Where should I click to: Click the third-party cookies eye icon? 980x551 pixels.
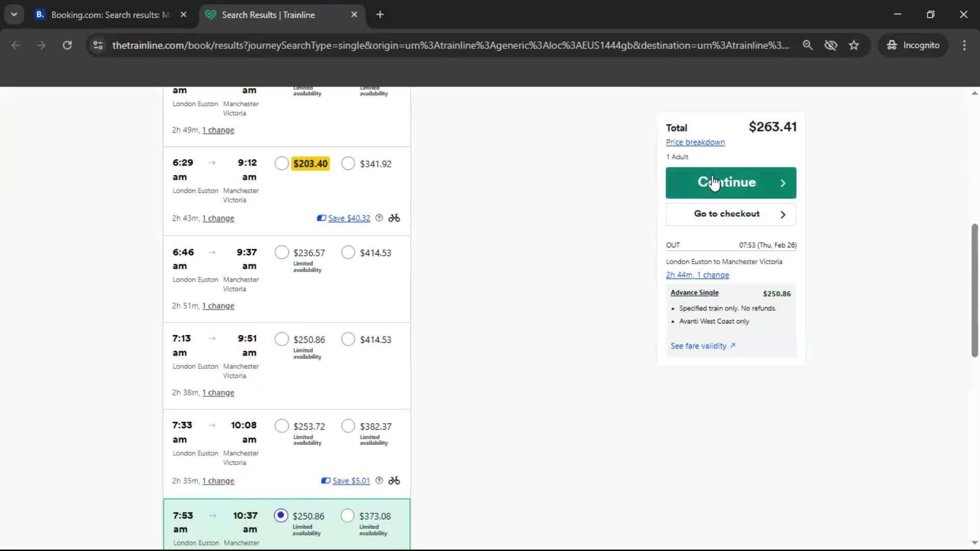(x=831, y=45)
